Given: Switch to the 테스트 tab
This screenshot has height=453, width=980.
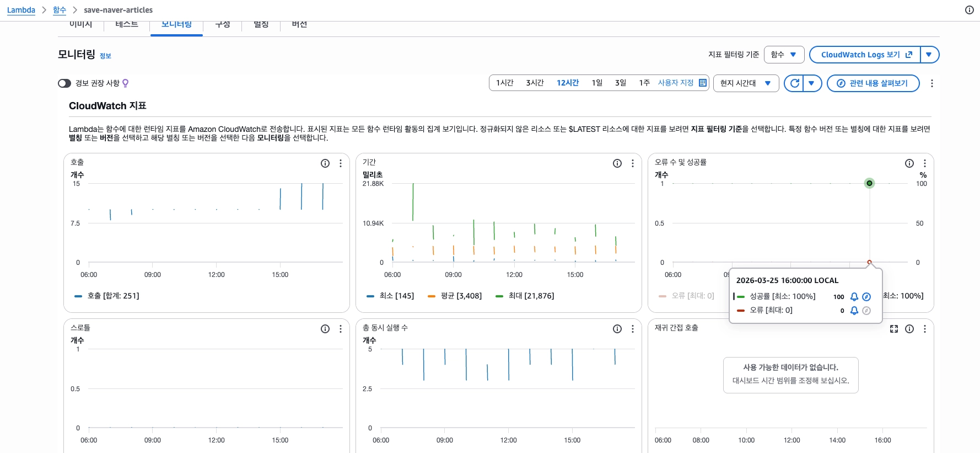Looking at the screenshot, I should (x=126, y=25).
